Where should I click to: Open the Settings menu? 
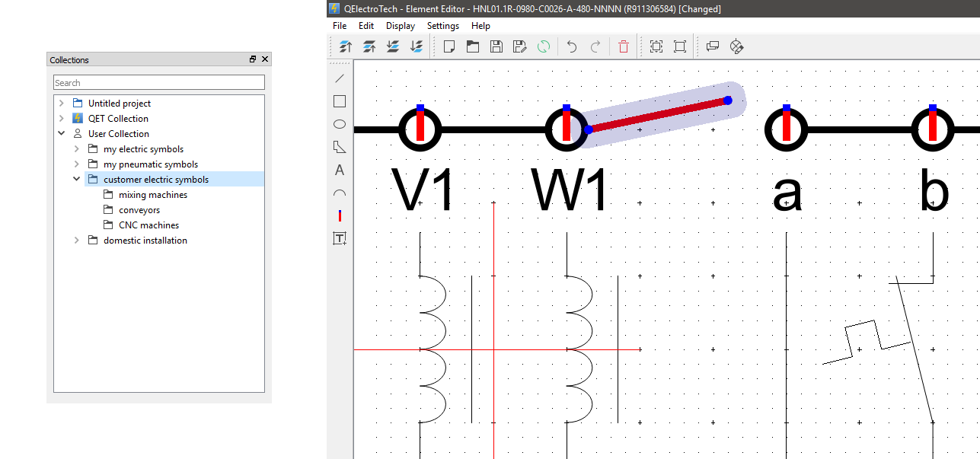(443, 26)
